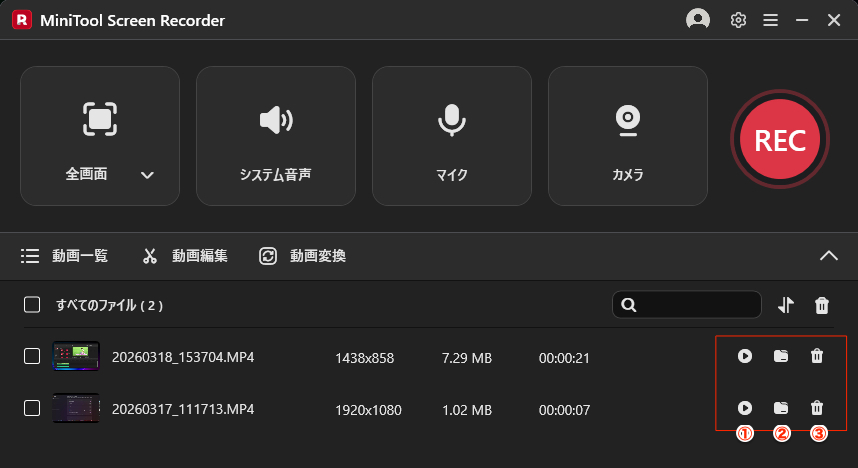Toggle カメラ webcam capture
Viewport: 858px width, 468px height.
tap(628, 135)
